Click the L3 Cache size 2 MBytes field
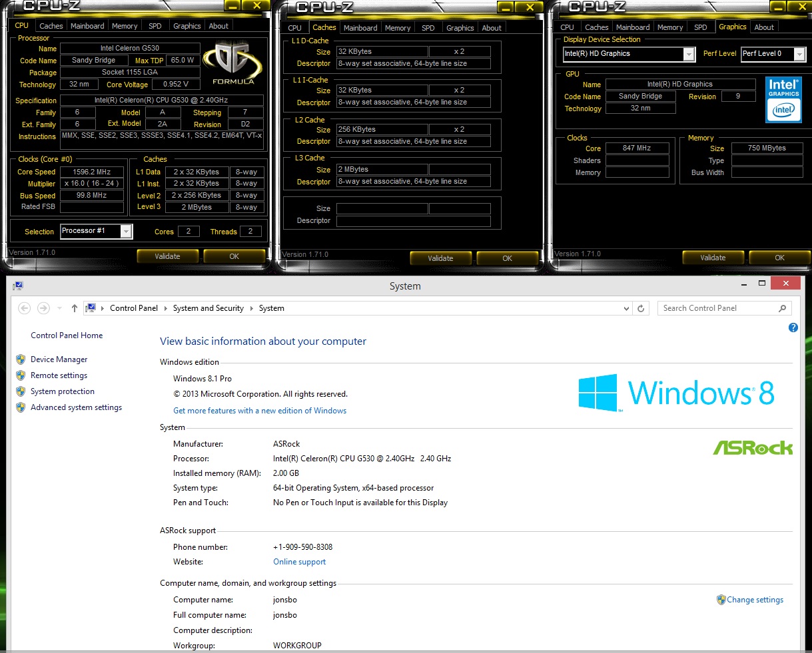Screen dimensions: 812x653 (382, 170)
